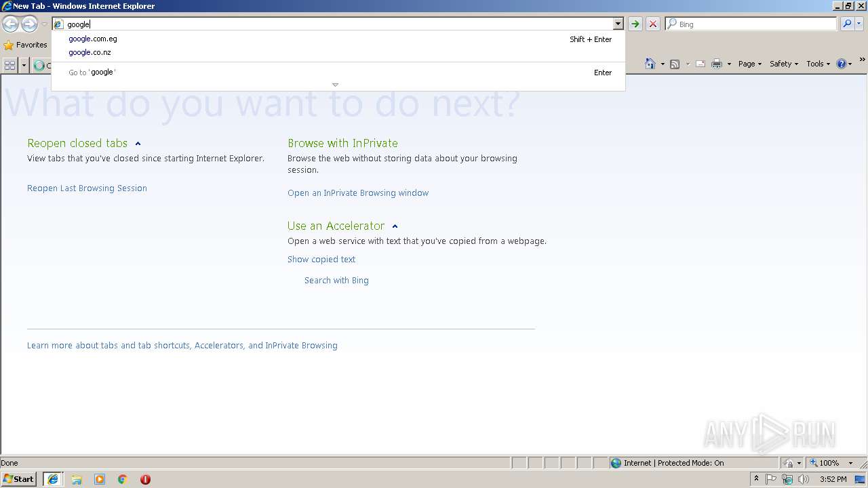The image size is (868, 488).
Task: Click the Show Desktop tray button
Action: coord(861,479)
